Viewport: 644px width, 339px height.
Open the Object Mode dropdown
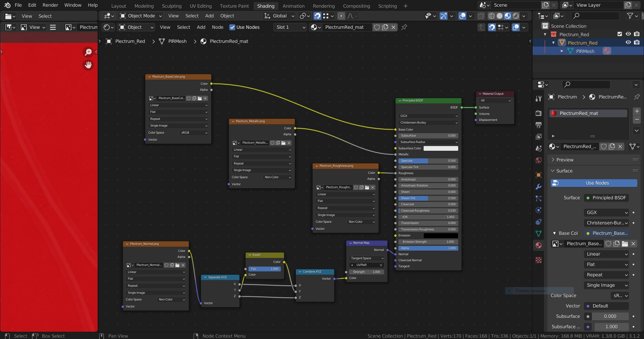141,16
